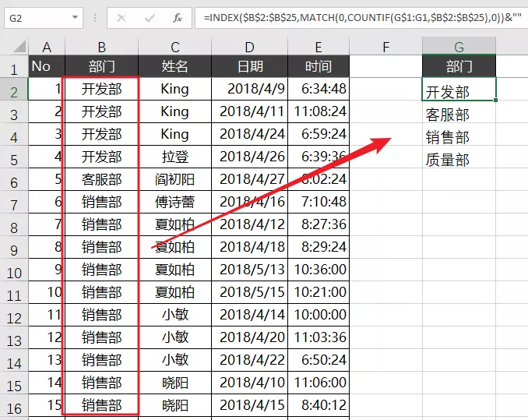Click the time cell 10:36:00
Viewport: 528px width, 420px height.
point(319,270)
